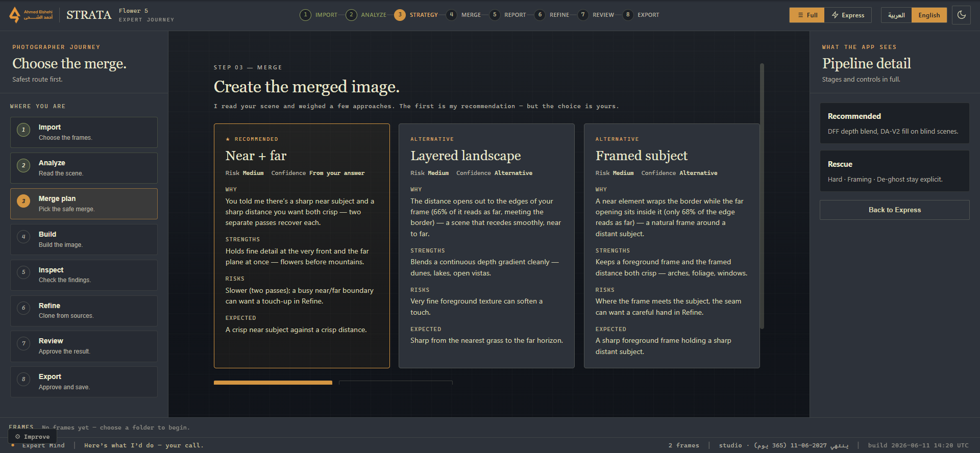Screen dimensions: 980x453
Task: Switch language to Arabic
Action: (896, 15)
